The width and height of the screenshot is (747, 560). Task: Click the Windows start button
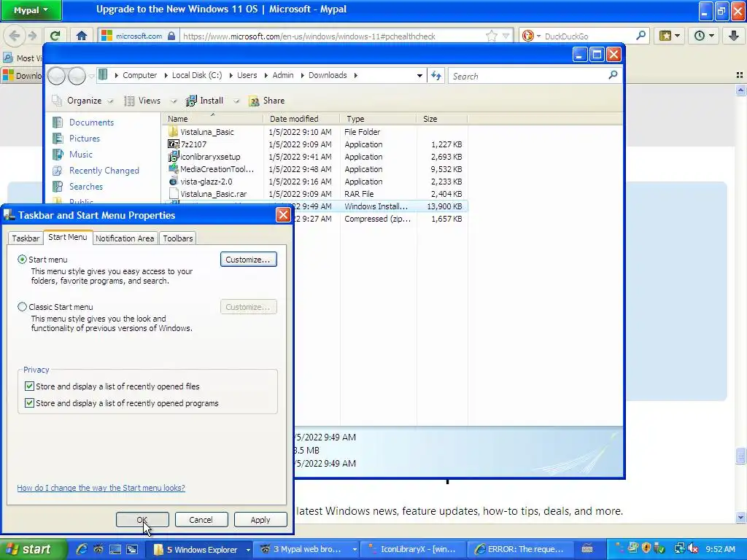coord(34,549)
